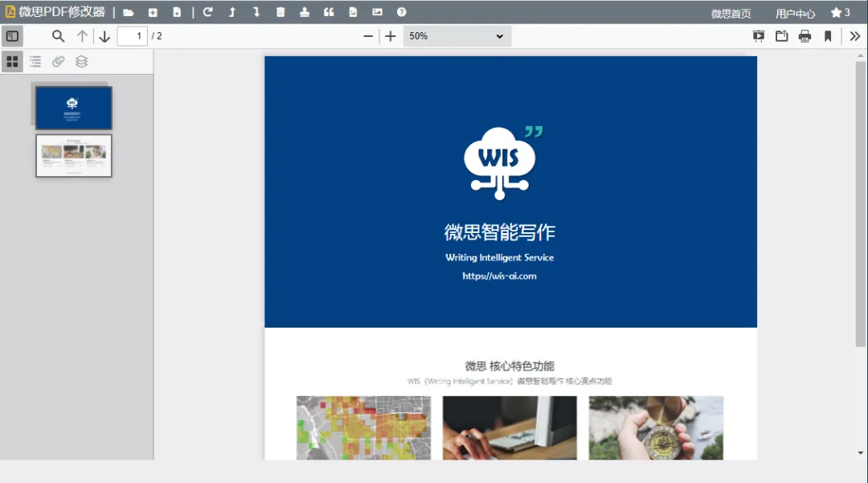The width and height of the screenshot is (868, 483).
Task: Click the bookmark current view icon
Action: (x=828, y=36)
